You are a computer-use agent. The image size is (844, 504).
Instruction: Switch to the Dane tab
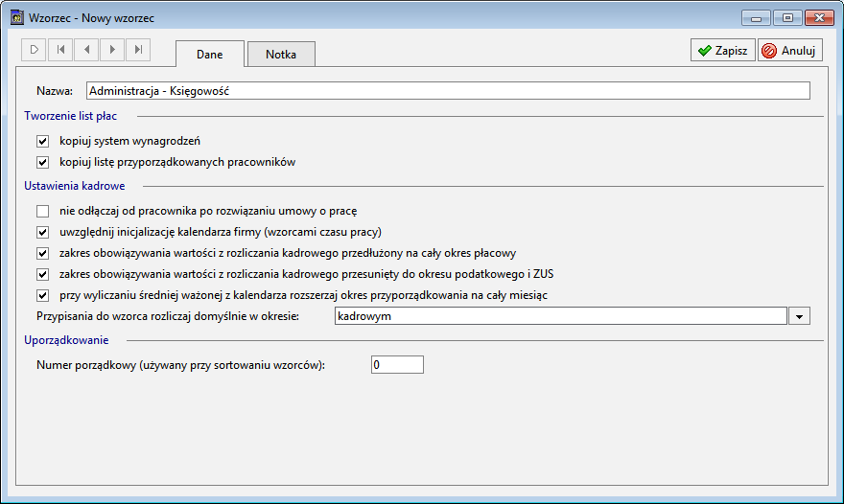[x=209, y=55]
